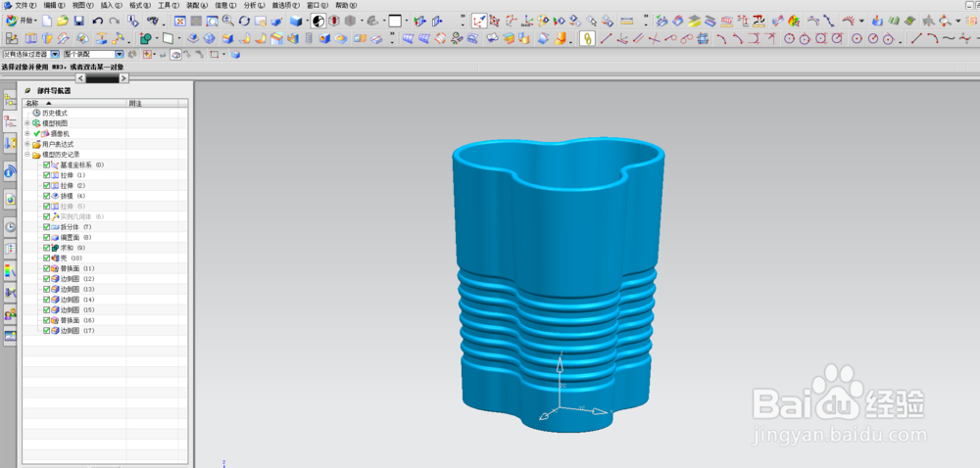980x468 pixels.
Task: Expand the 用户表达式 tree node
Action: (x=26, y=144)
